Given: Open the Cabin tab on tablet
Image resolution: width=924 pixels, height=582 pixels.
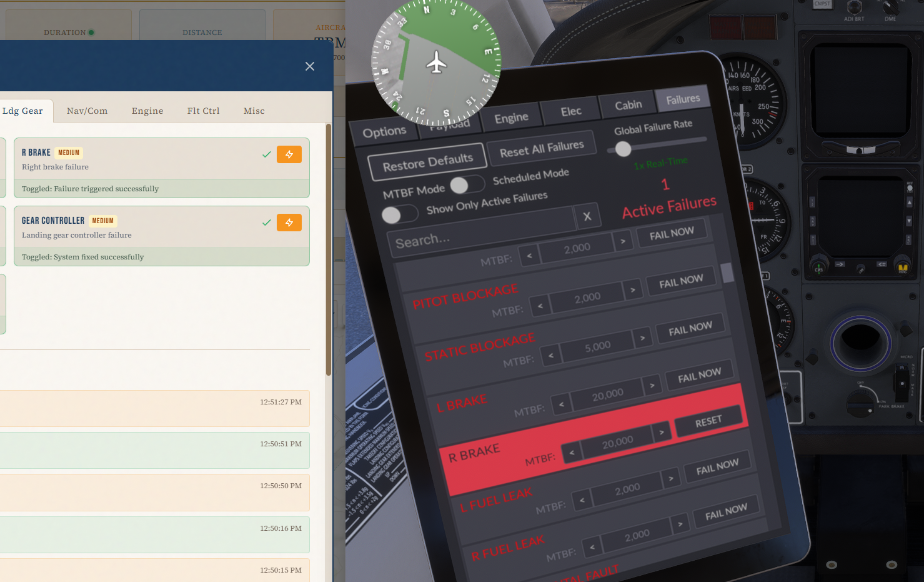Looking at the screenshot, I should 628,105.
